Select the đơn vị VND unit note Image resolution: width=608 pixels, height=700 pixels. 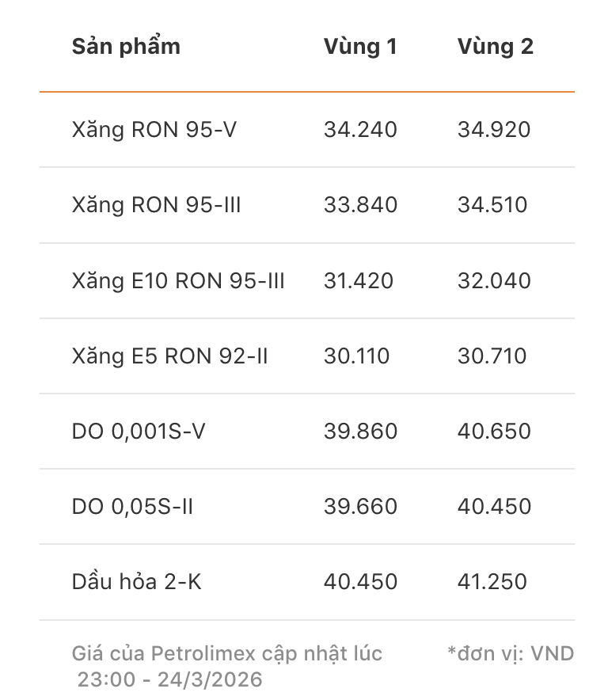point(511,654)
